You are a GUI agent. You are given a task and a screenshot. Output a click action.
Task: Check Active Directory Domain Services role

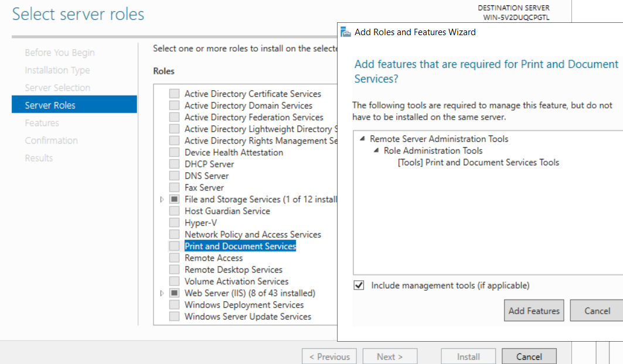click(174, 106)
